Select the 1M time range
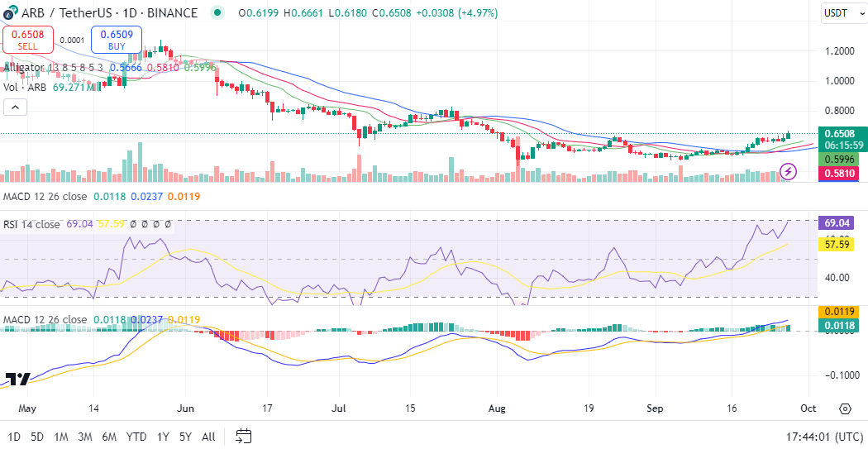The image size is (868, 449). click(61, 437)
